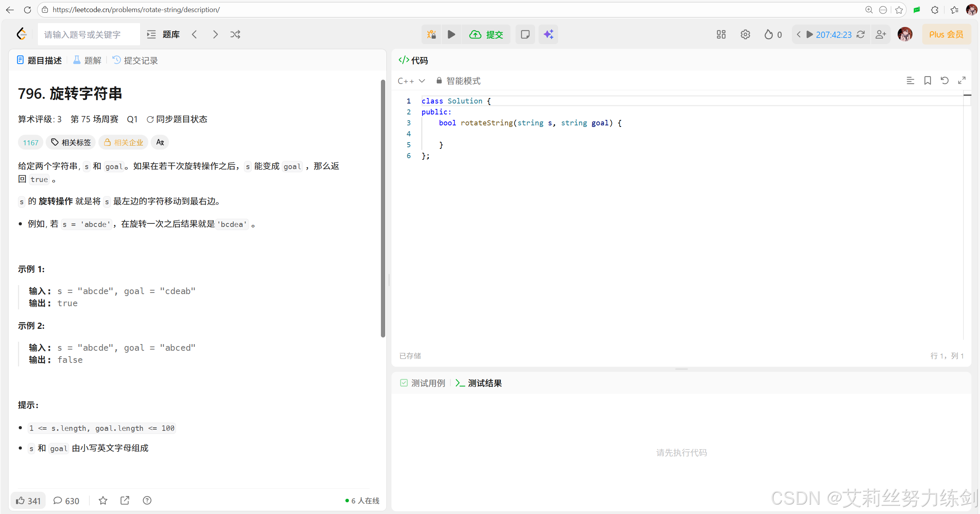Click 同步题目状态 link
This screenshot has width=980, height=514.
pos(177,119)
